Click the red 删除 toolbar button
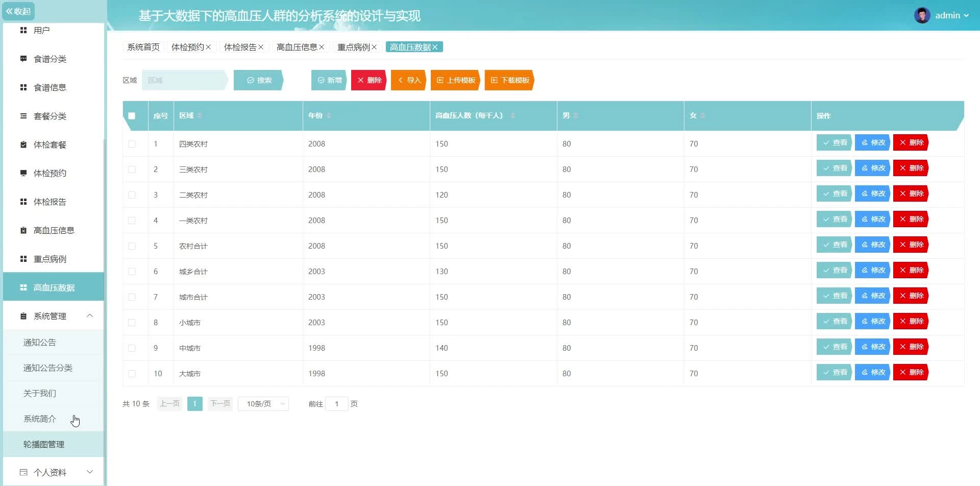This screenshot has height=486, width=980. pos(369,80)
